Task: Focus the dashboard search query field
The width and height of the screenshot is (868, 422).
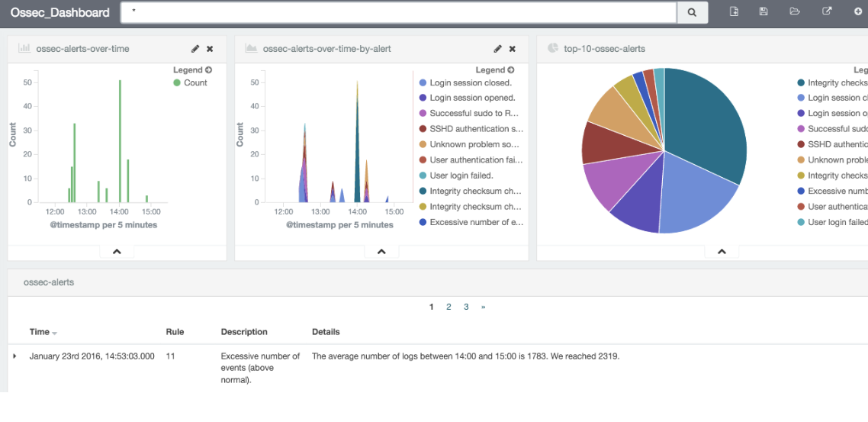Action: tap(399, 12)
